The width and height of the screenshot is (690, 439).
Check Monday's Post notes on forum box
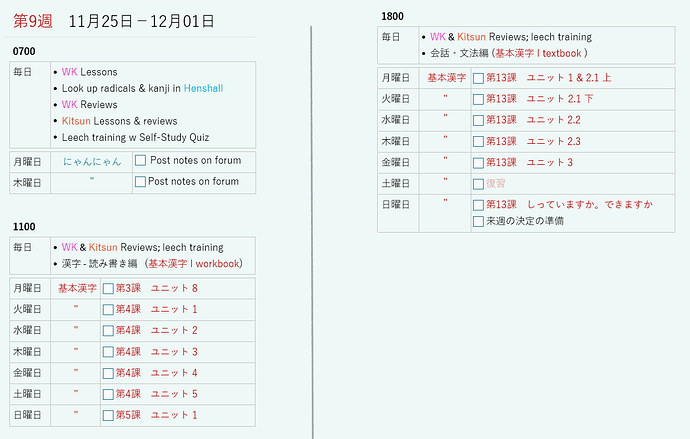(x=140, y=161)
